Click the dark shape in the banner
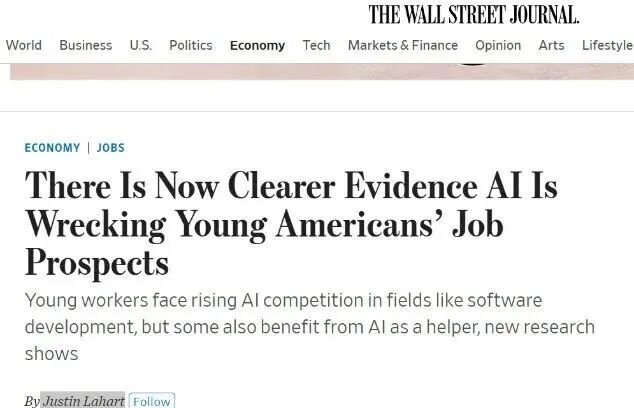 (x=471, y=65)
